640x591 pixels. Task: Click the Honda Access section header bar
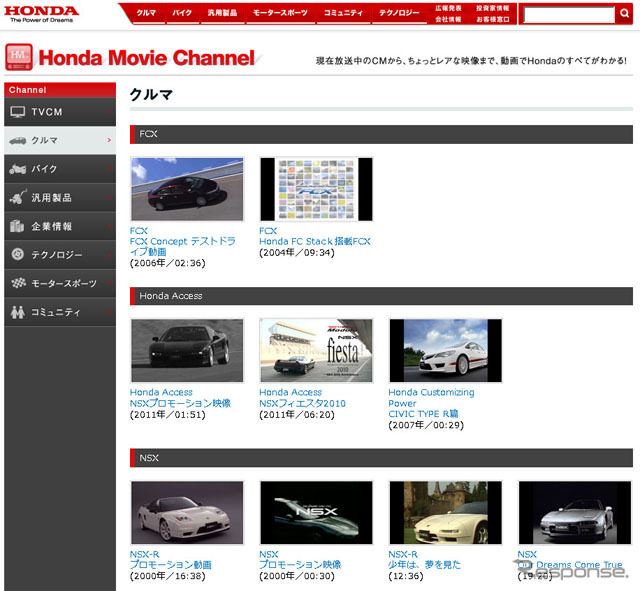point(381,296)
